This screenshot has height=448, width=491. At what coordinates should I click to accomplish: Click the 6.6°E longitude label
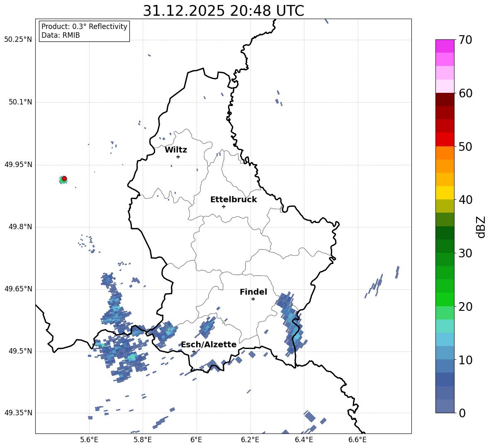coord(357,440)
